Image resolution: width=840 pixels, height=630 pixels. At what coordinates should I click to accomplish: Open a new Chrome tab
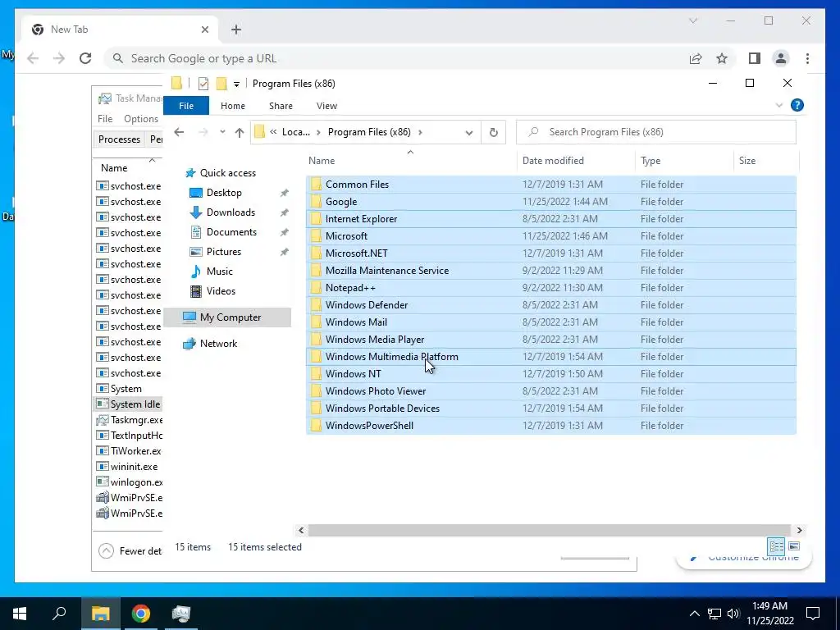tap(236, 30)
